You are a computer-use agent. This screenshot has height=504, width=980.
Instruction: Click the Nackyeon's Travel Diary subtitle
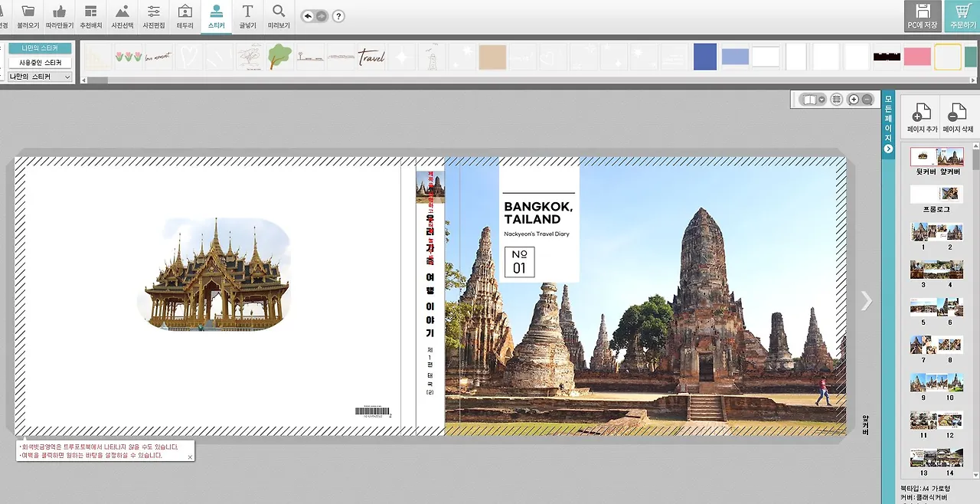point(537,234)
